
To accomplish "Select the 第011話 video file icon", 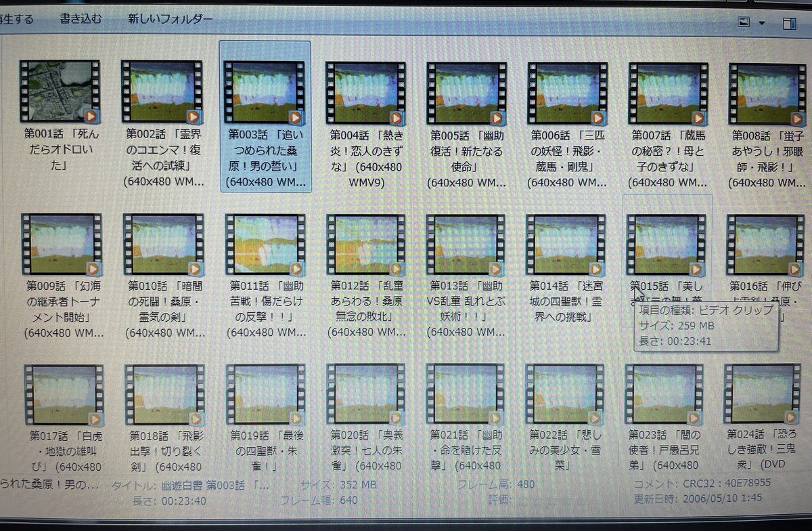I will pos(265,245).
